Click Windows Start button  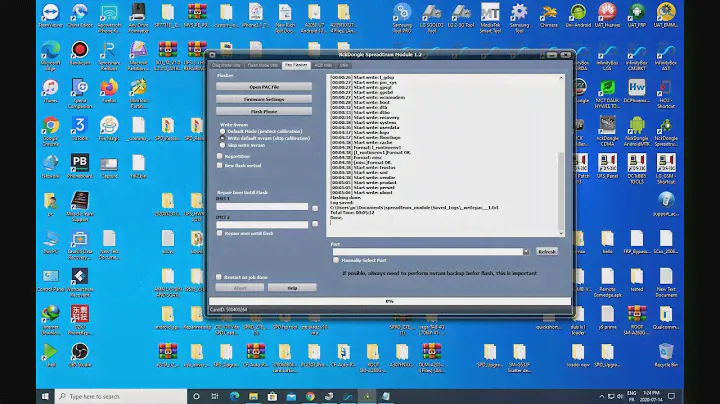tap(9, 396)
